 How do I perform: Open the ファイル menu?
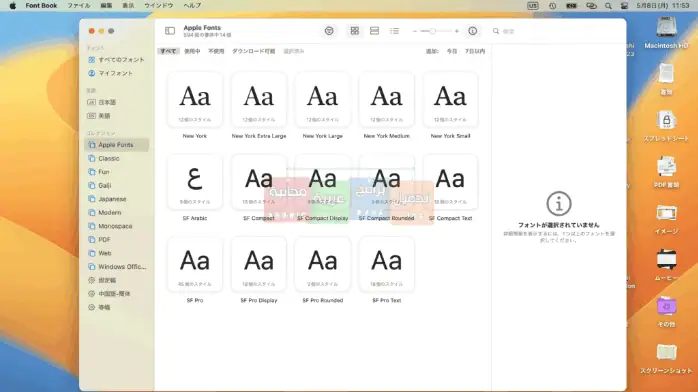click(79, 6)
